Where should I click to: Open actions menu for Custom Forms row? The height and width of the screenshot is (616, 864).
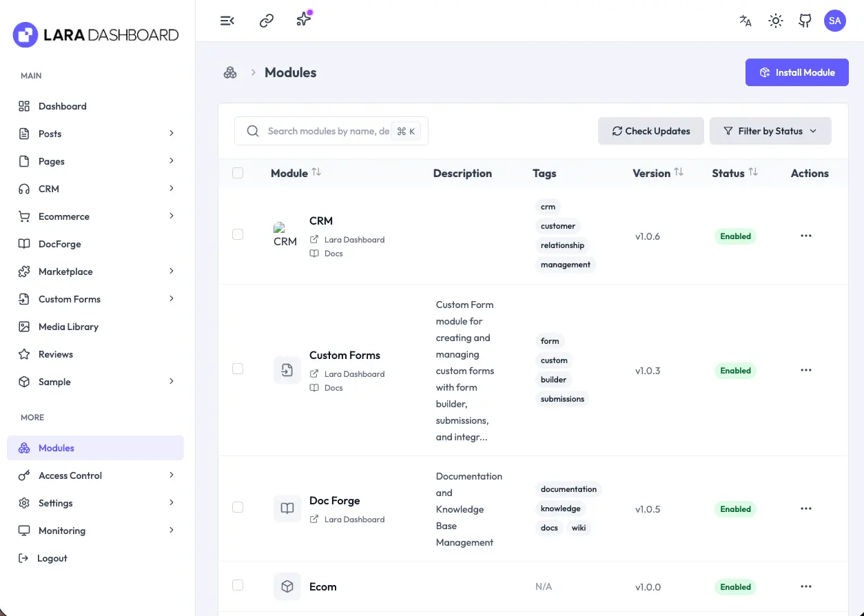tap(806, 370)
